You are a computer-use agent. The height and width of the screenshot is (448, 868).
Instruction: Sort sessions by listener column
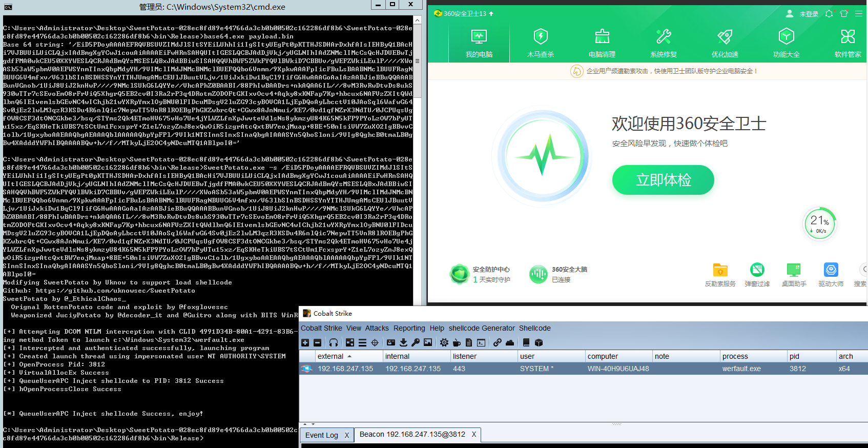pyautogui.click(x=484, y=356)
